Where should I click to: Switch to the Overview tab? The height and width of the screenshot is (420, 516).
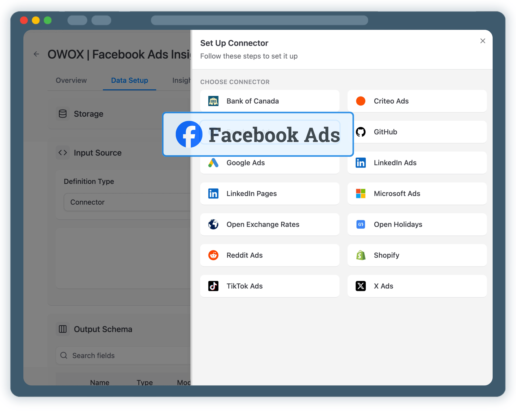pyautogui.click(x=71, y=80)
